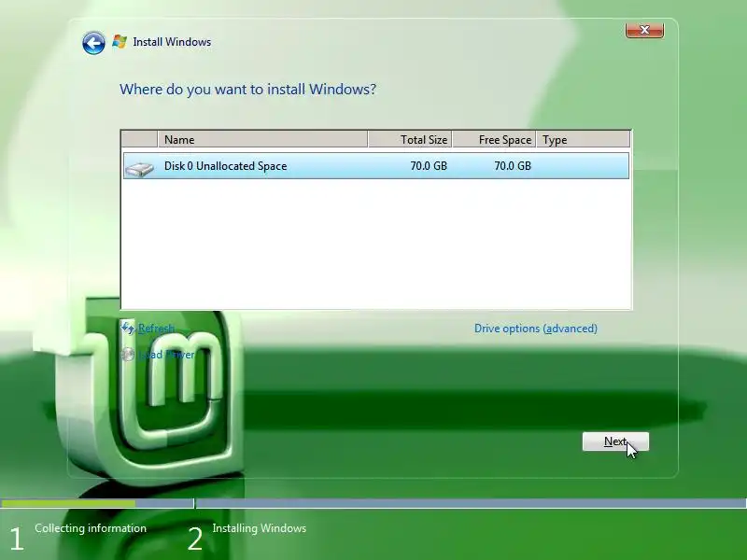Refresh the disk list via Refresh link

(x=156, y=329)
